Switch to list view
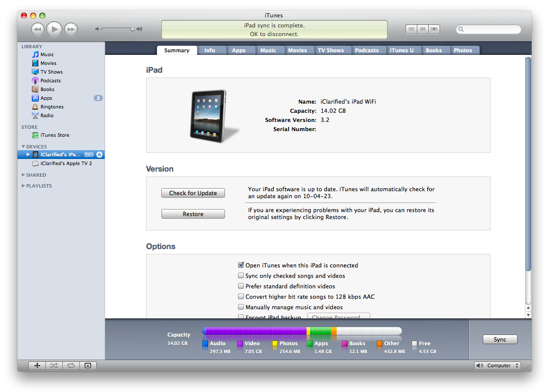 tap(411, 29)
